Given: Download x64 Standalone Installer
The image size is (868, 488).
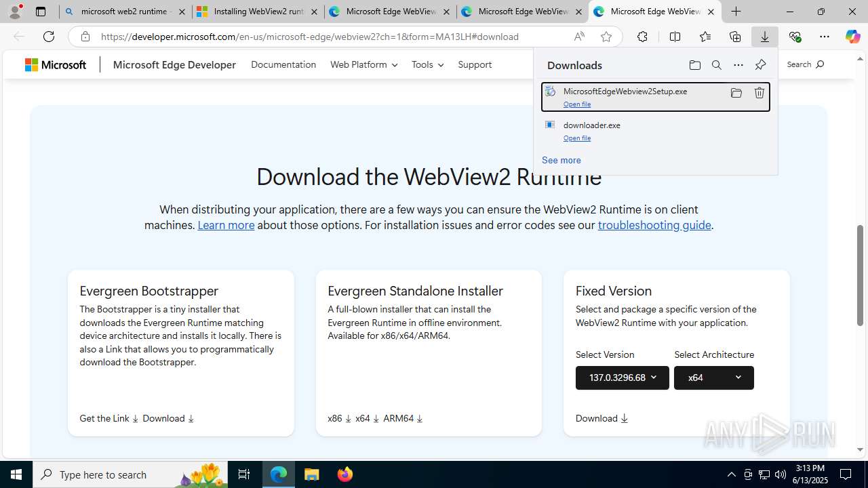Looking at the screenshot, I should tap(367, 418).
